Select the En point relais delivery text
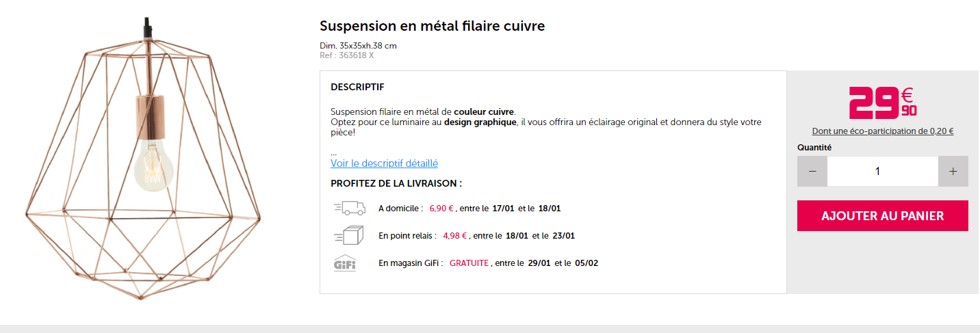 pyautogui.click(x=407, y=236)
